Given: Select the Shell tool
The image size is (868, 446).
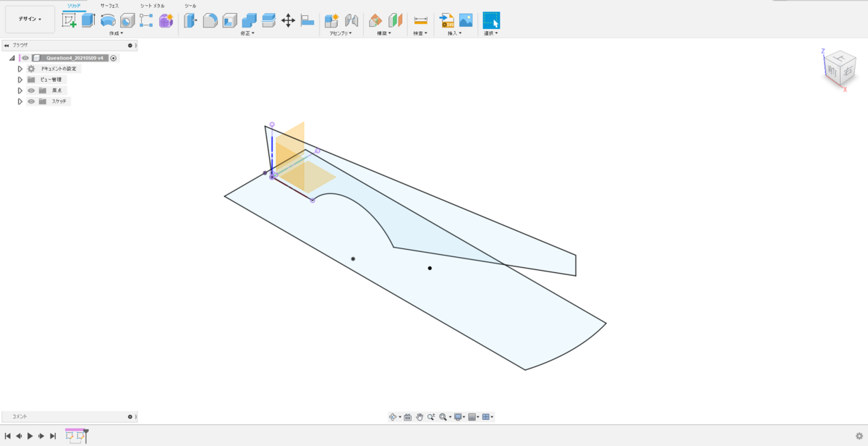Looking at the screenshot, I should click(229, 20).
